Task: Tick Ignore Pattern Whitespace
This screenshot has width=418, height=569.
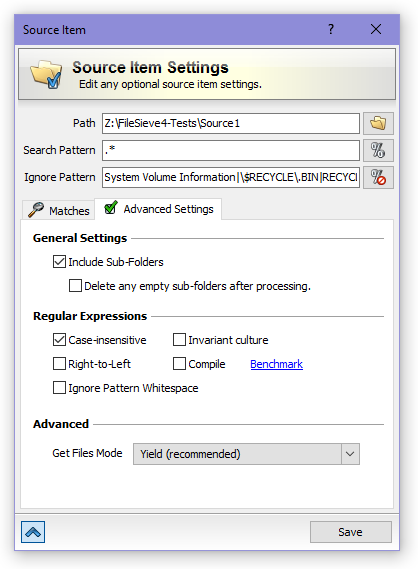Action: coord(59,388)
